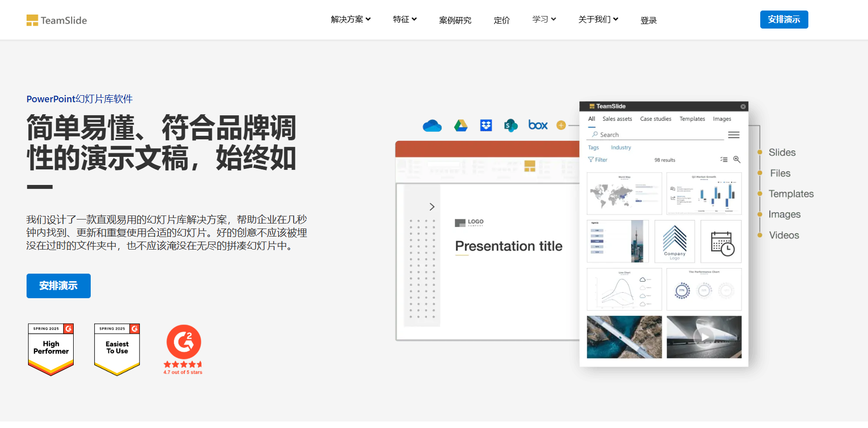Viewport: 868px width, 428px height.
Task: Click the Box logo icon
Action: point(538,125)
